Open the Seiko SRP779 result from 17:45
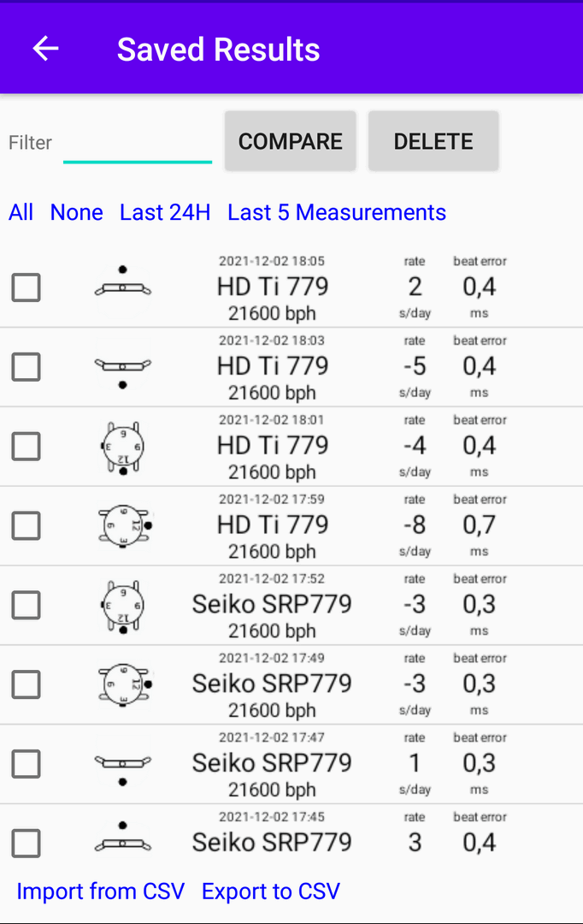Image resolution: width=583 pixels, height=924 pixels. (272, 842)
